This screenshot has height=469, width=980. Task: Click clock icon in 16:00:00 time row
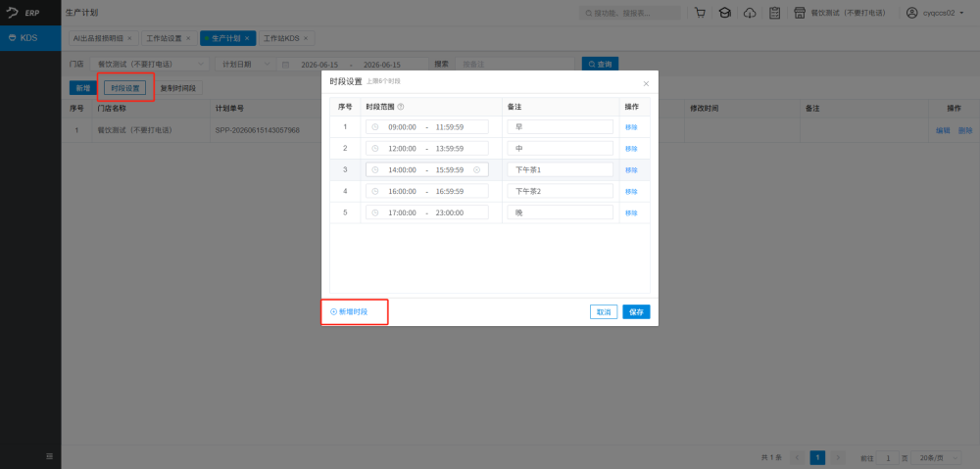click(375, 191)
